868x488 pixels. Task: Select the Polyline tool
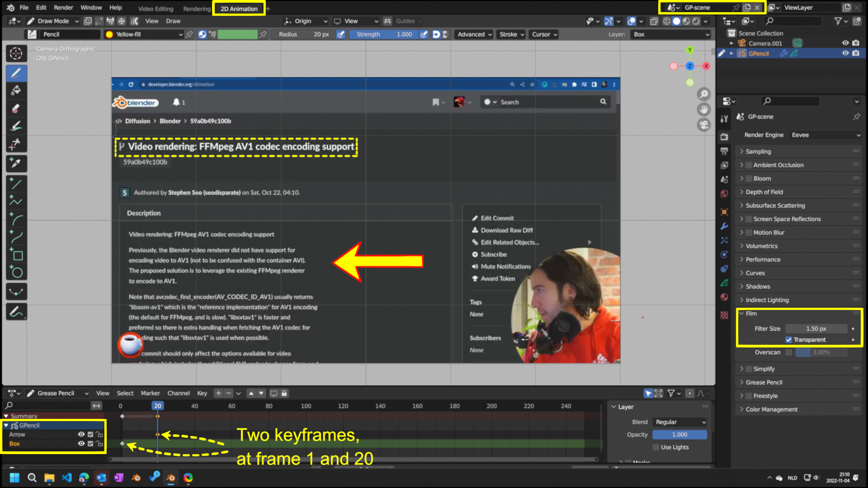(x=16, y=201)
